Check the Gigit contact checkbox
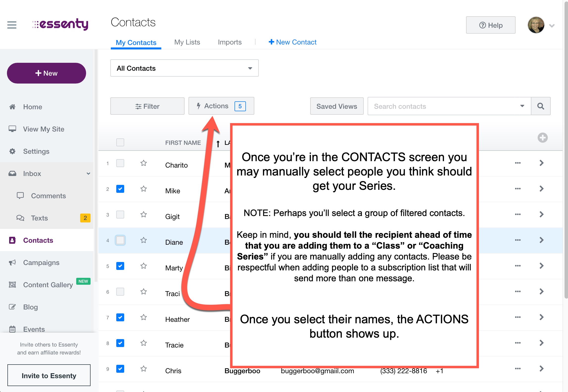This screenshot has height=392, width=568. [x=120, y=215]
